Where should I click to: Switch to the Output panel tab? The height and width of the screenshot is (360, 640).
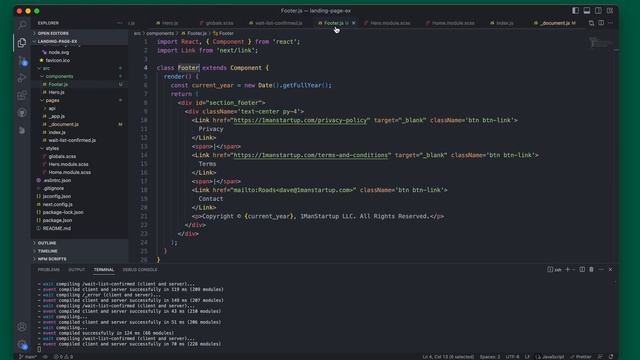tap(77, 270)
